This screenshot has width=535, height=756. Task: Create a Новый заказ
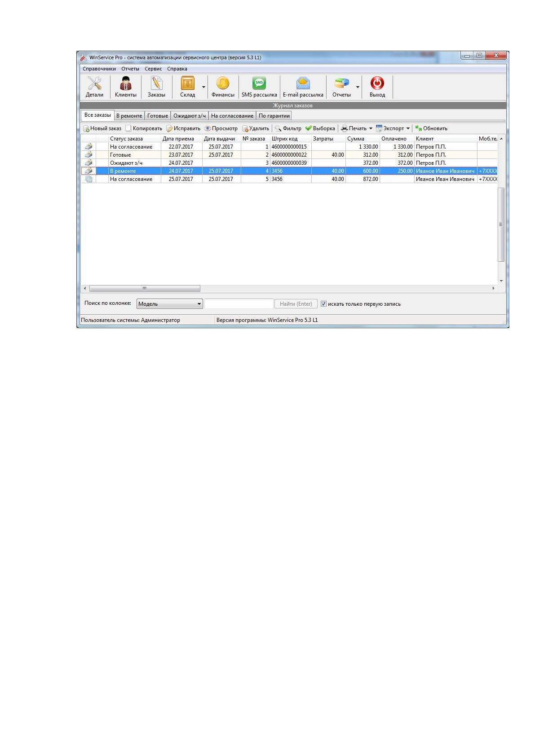[x=102, y=128]
